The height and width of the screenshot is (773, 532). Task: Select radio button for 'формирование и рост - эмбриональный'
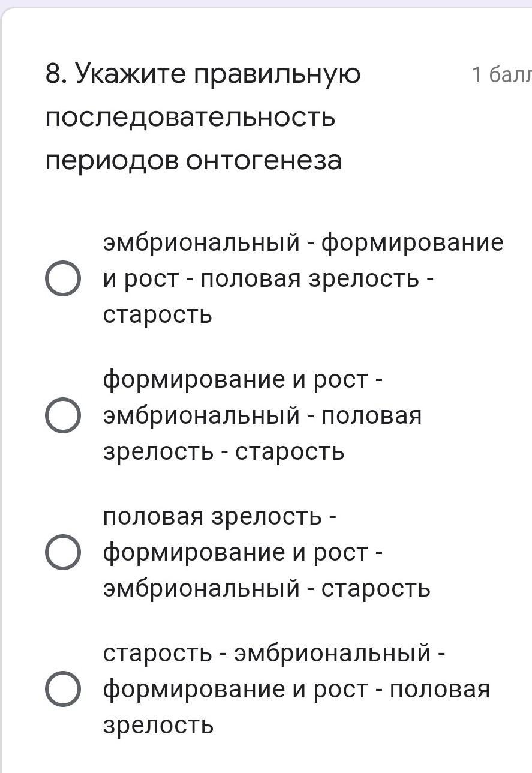tap(63, 415)
